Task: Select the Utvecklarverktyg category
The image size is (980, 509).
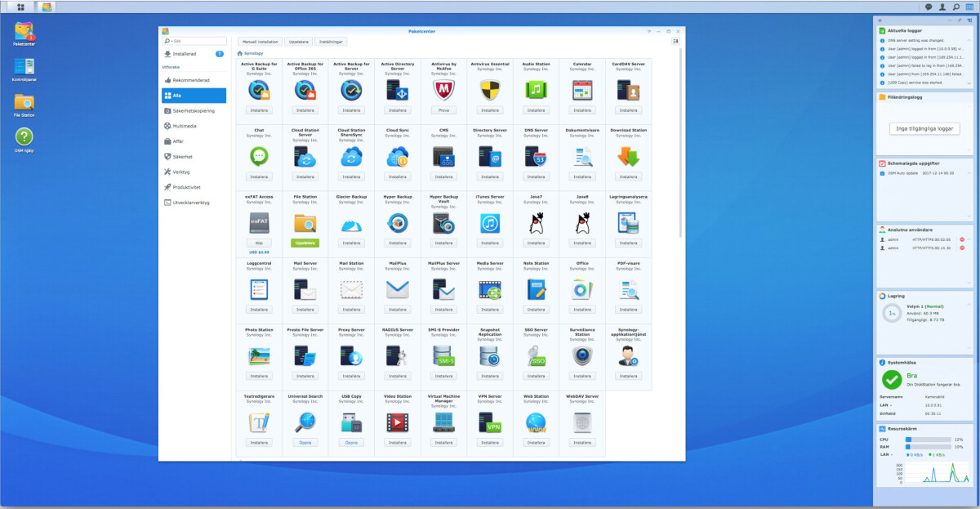Action: [x=194, y=203]
